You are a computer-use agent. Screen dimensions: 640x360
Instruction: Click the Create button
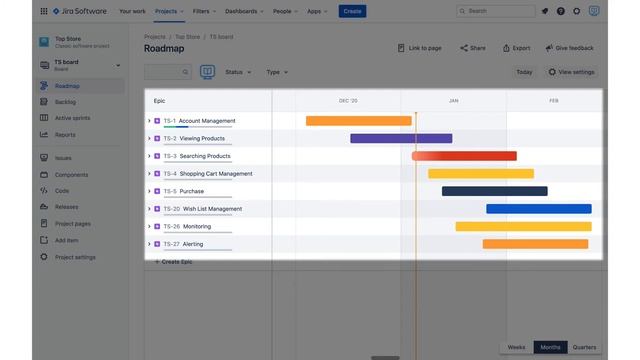[352, 11]
